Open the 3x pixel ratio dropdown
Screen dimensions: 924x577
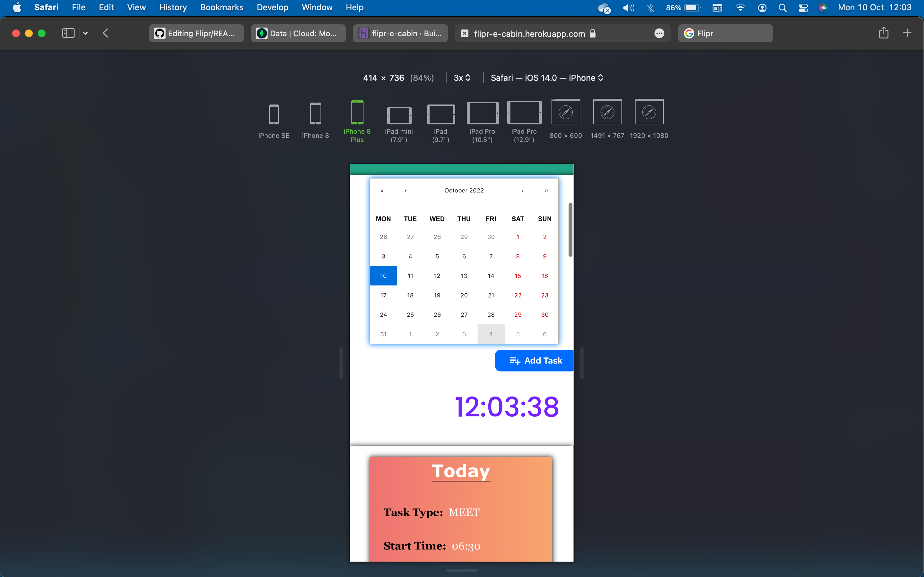(x=462, y=78)
